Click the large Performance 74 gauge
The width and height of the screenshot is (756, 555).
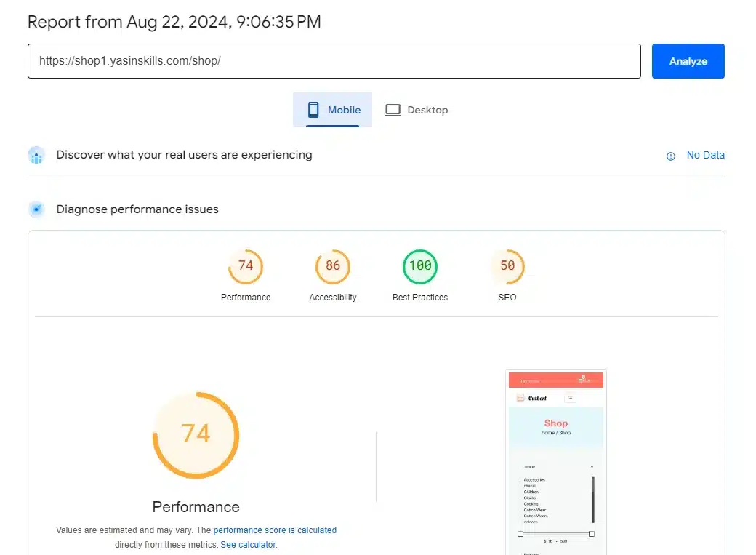point(196,435)
